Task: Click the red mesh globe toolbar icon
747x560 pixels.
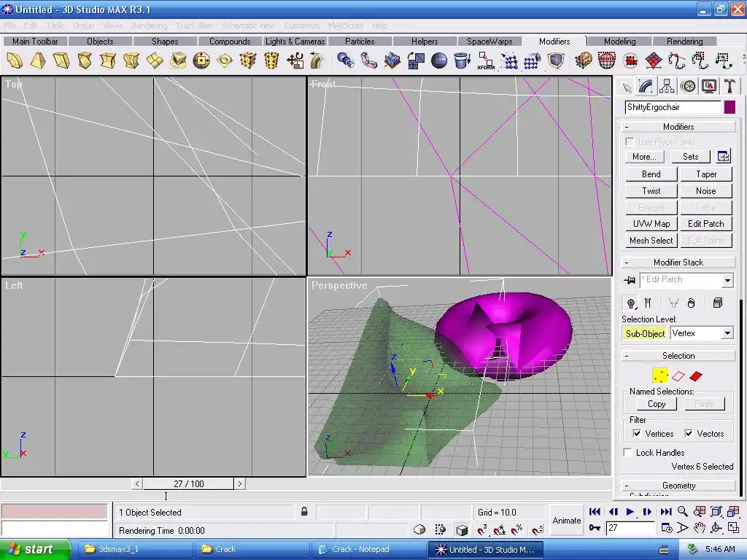Action: pos(606,61)
